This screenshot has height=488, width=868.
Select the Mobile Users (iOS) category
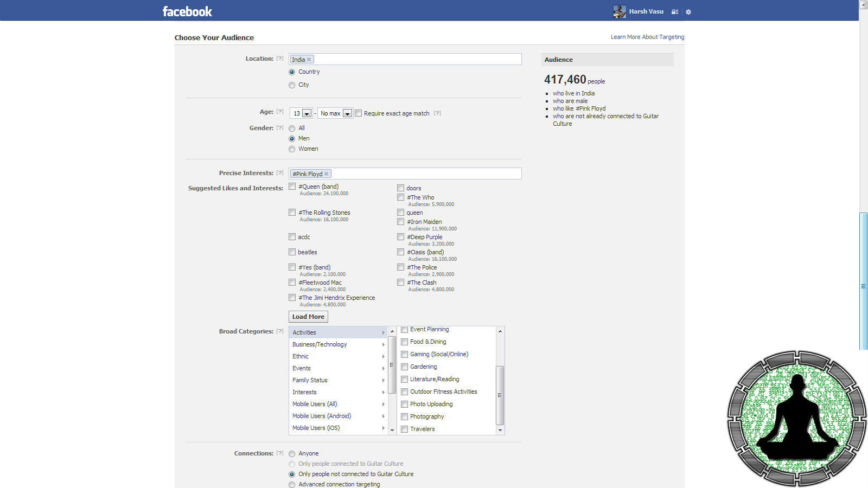(339, 428)
